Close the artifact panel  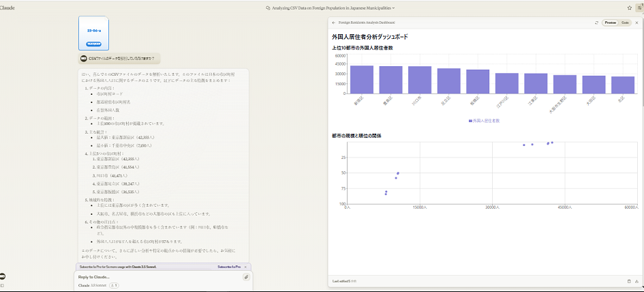pyautogui.click(x=637, y=23)
